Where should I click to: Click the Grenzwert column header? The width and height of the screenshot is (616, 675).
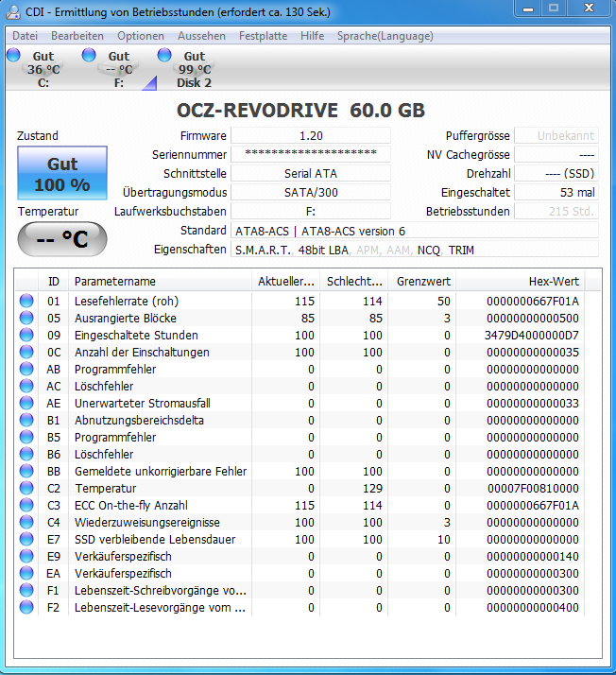pos(422,282)
